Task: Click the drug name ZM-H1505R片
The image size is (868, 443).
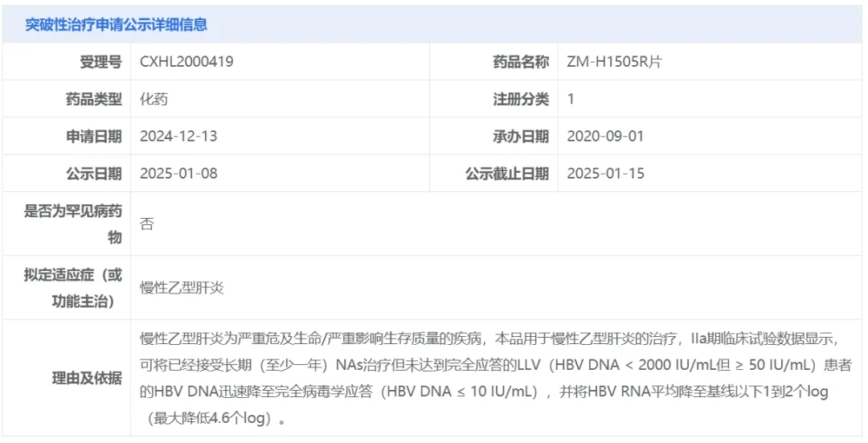Action: 614,62
